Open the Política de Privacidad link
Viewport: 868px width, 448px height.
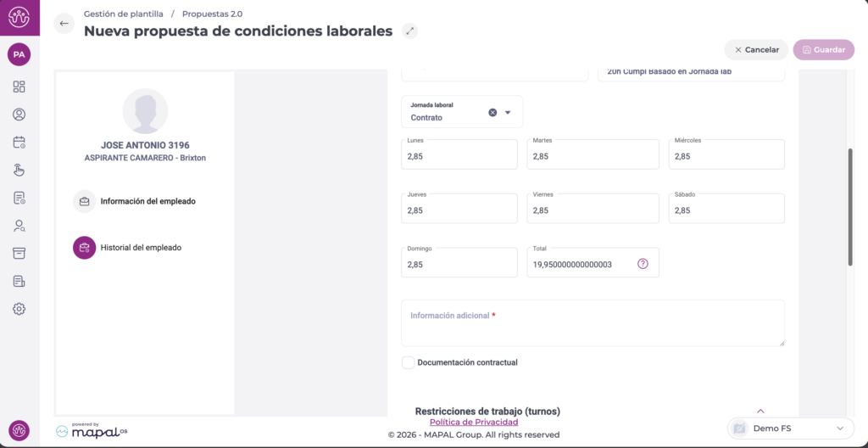click(474, 422)
